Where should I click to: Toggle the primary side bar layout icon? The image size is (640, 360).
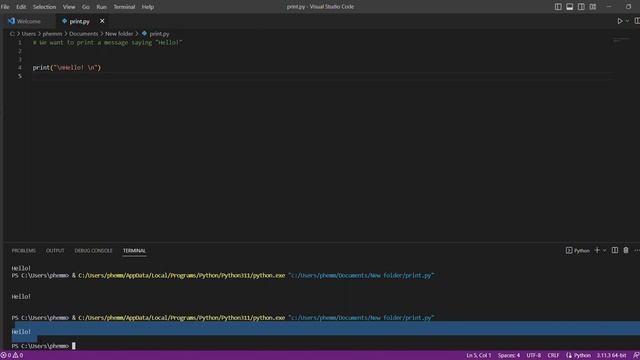pyautogui.click(x=558, y=7)
